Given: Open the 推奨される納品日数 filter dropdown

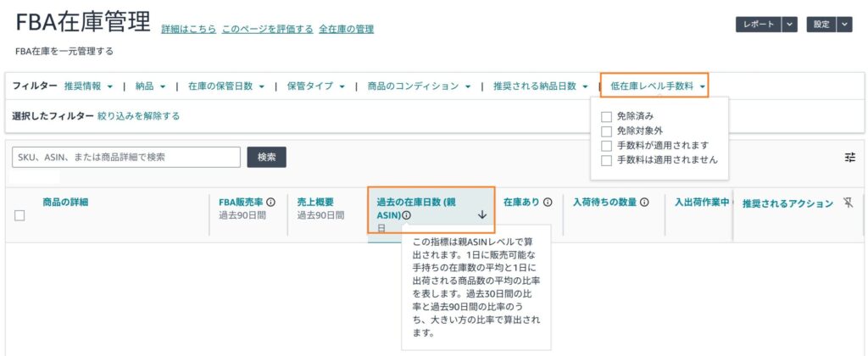Looking at the screenshot, I should pyautogui.click(x=540, y=86).
